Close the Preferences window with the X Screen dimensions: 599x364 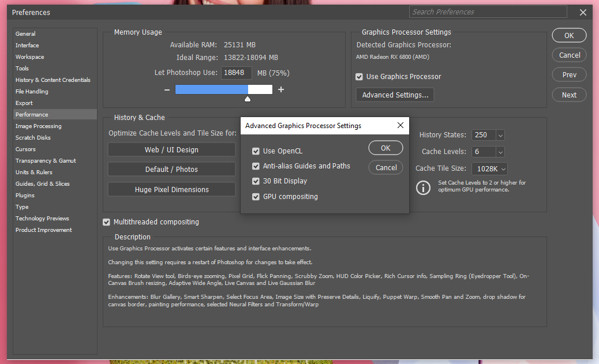pos(583,12)
